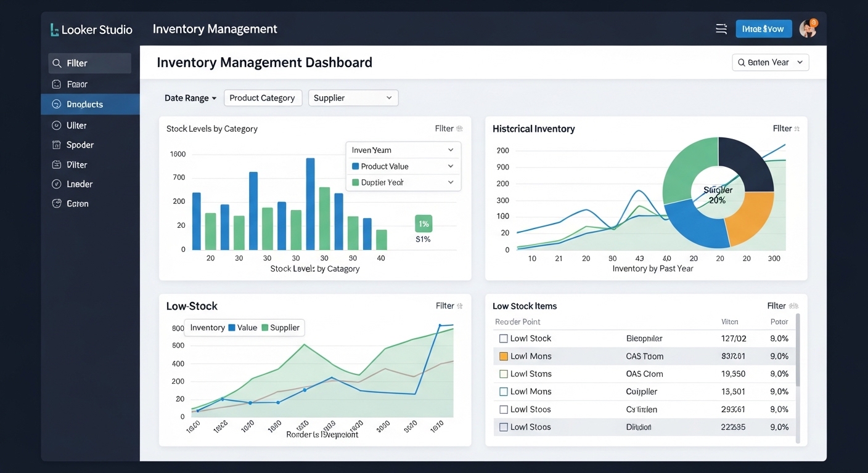
Task: Click the Product Category filter button
Action: 263,98
